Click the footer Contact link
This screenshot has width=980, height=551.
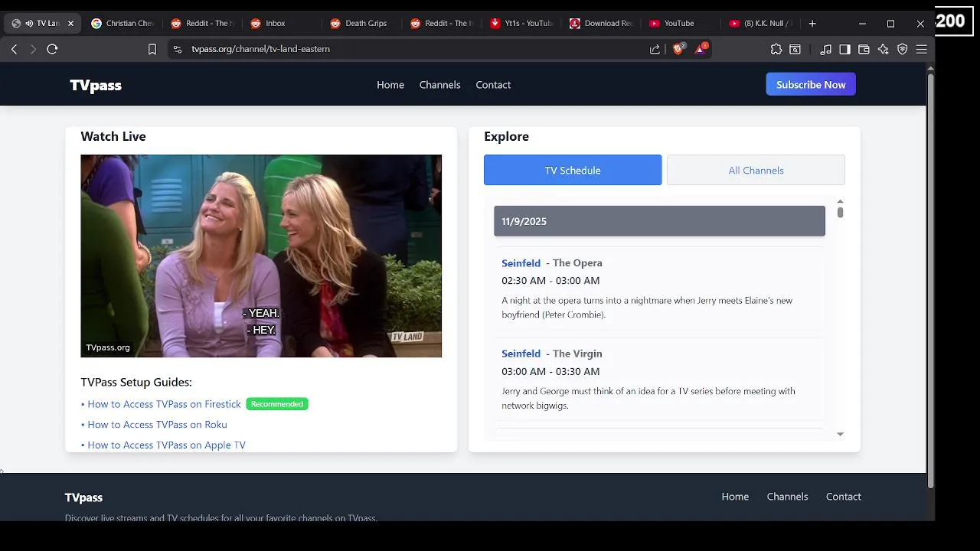pos(844,497)
